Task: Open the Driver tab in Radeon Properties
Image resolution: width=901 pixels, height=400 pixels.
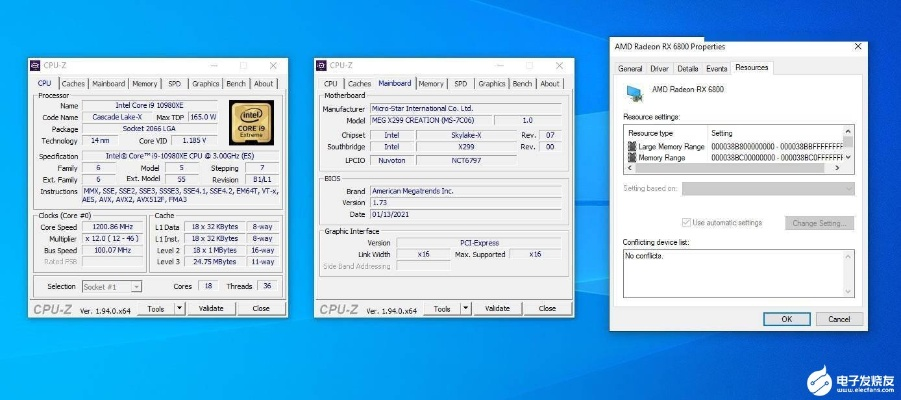Action: tap(659, 69)
